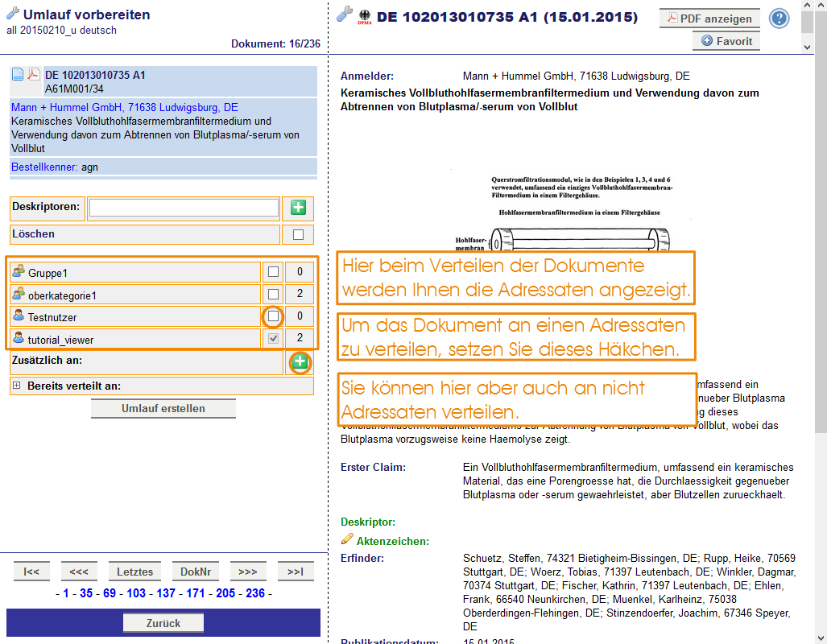
Task: Click the tutorial_viewer checked checkbox
Action: pyautogui.click(x=273, y=339)
